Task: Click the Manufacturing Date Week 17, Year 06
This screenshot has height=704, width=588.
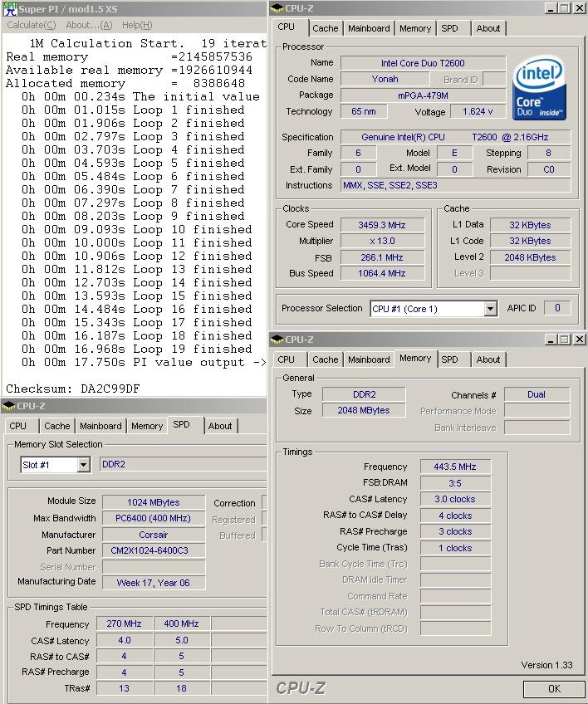Action: pyautogui.click(x=153, y=584)
